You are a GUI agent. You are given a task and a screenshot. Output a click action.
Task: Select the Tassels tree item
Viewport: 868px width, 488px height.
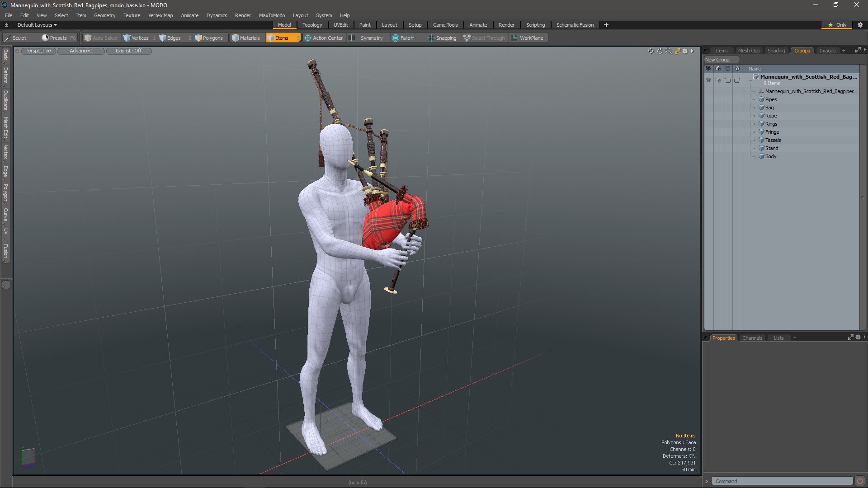point(773,140)
